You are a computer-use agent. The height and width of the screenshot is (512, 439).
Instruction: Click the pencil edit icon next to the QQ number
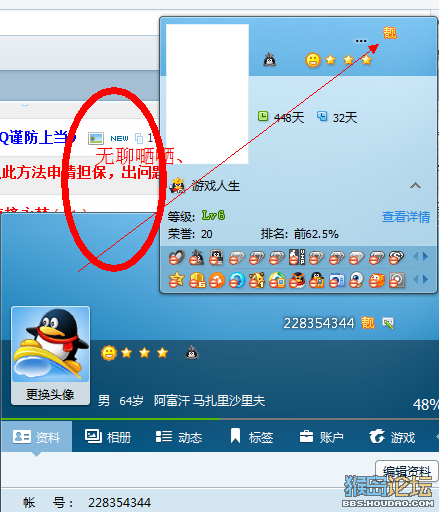pyautogui.click(x=388, y=323)
